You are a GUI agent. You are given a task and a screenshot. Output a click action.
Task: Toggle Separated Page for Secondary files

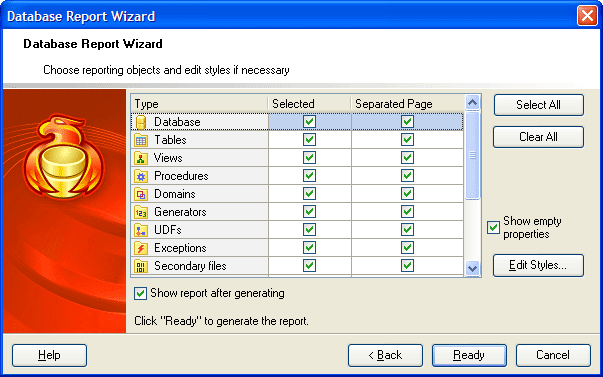coord(407,266)
